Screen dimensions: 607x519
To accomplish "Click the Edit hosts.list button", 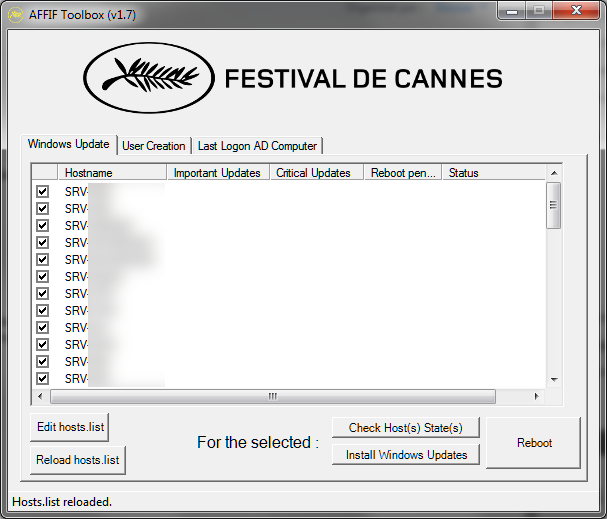I will (70, 427).
